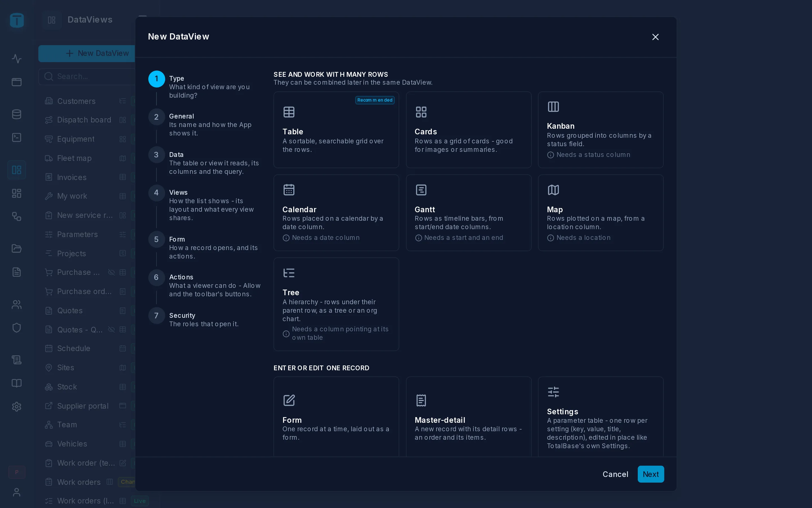Pick the Kanban view type card
The width and height of the screenshot is (812, 508).
[x=601, y=130]
